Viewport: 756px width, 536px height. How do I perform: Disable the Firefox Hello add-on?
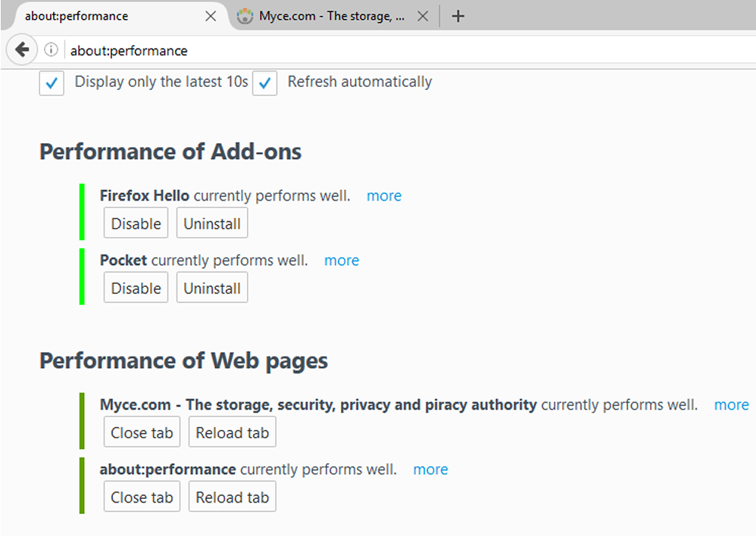[136, 223]
